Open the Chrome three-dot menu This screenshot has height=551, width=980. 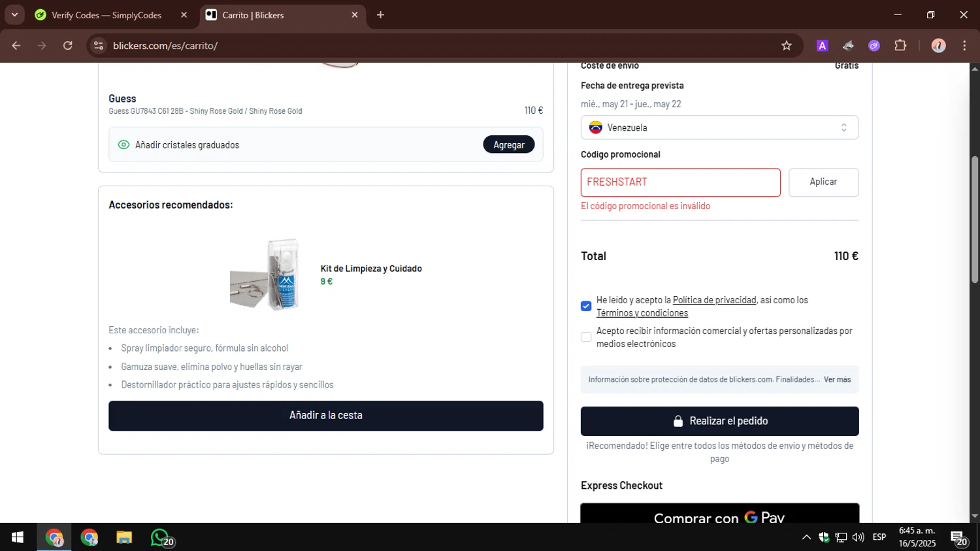pos(964,46)
